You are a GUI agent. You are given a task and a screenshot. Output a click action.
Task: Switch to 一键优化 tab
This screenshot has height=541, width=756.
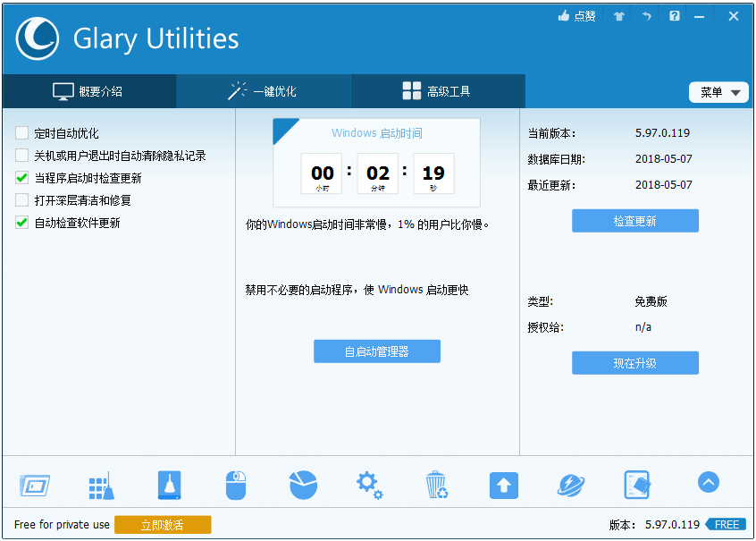click(264, 91)
